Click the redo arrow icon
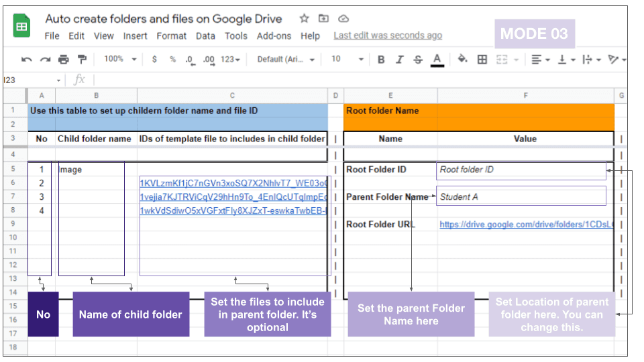Screen dimensions: 644x362 click(45, 60)
